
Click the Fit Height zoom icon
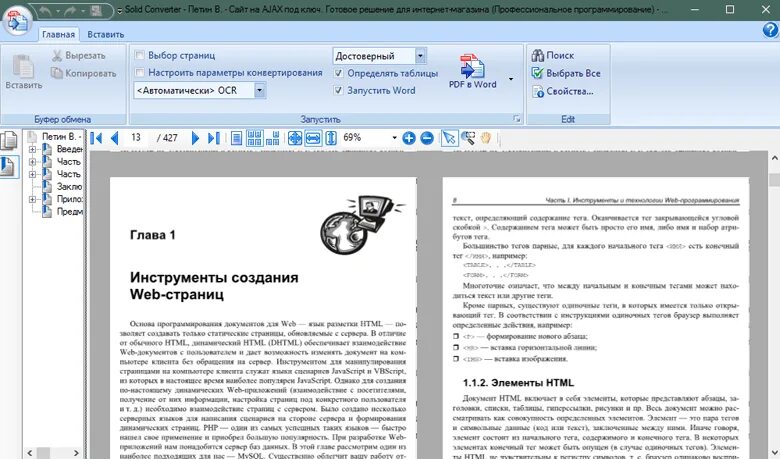331,138
